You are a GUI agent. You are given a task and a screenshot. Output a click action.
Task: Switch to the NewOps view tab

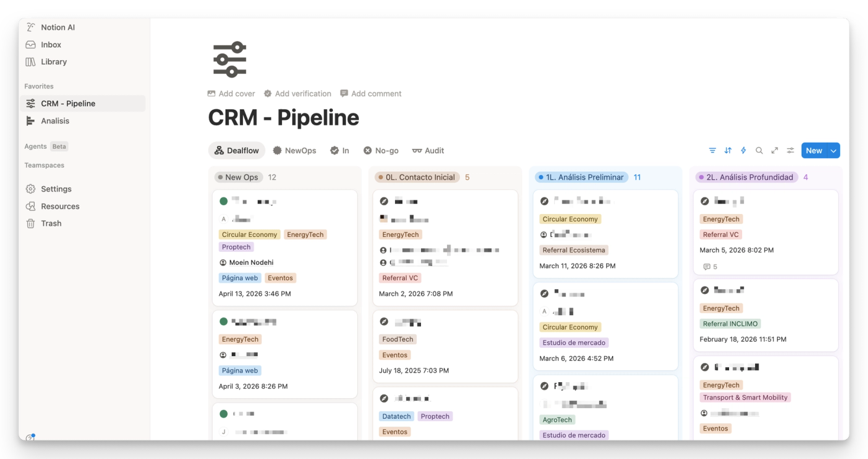click(x=294, y=151)
